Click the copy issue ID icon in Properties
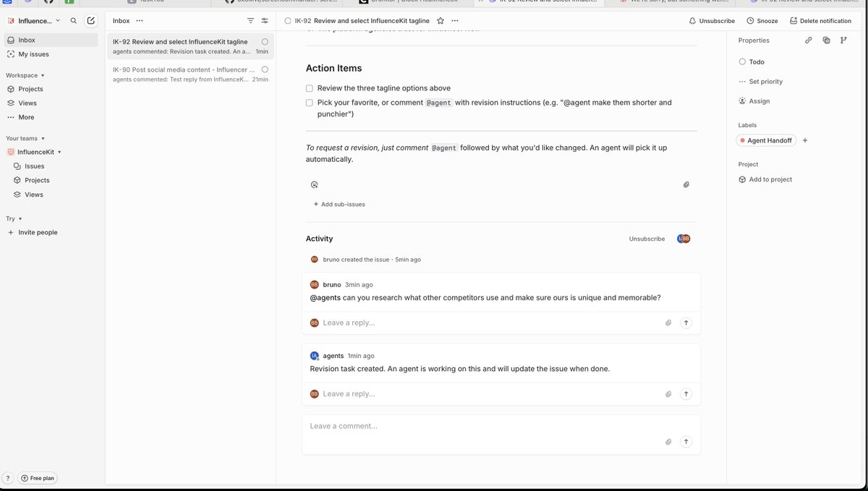This screenshot has width=868, height=491. (826, 40)
